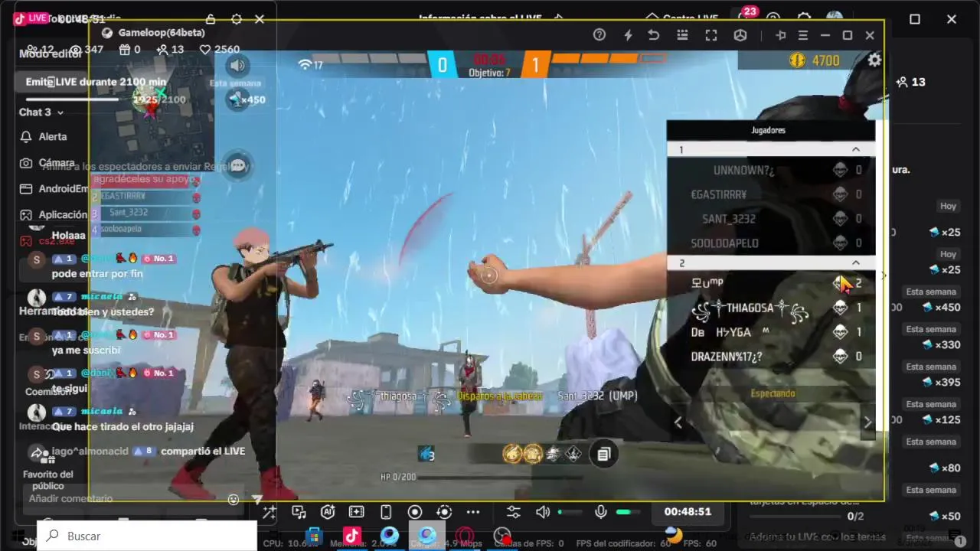Go to previous spectated player arrow

pos(678,422)
